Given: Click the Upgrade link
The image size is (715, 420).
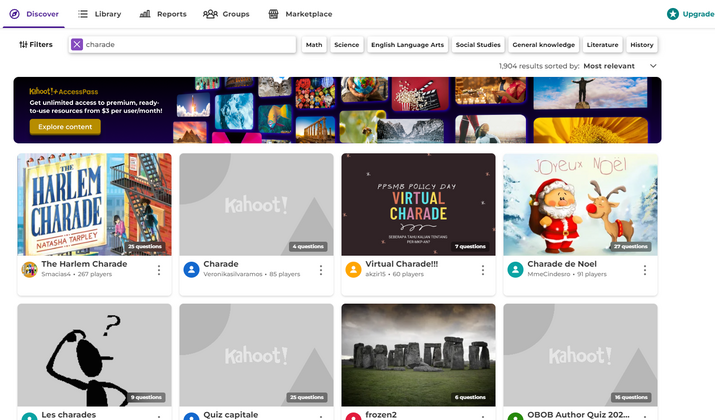Looking at the screenshot, I should [698, 14].
